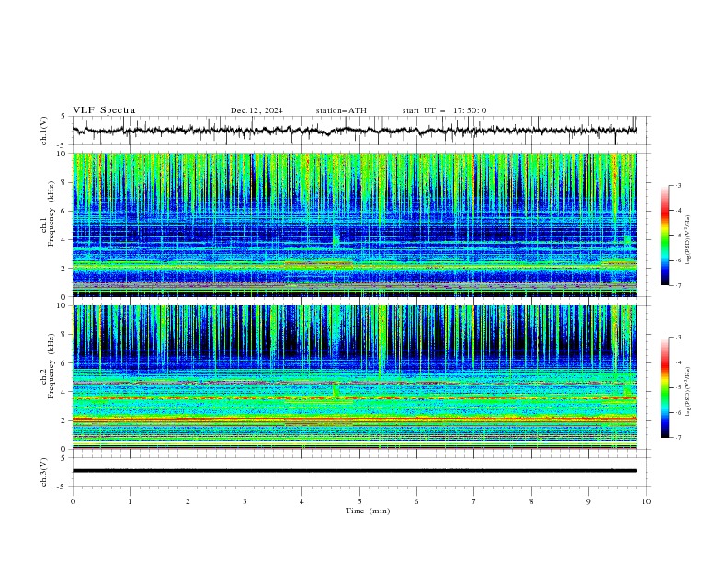Viewport: 728px width, 563px height.
Task: Click the ch.2 spectrogram panel
Action: click(354, 377)
